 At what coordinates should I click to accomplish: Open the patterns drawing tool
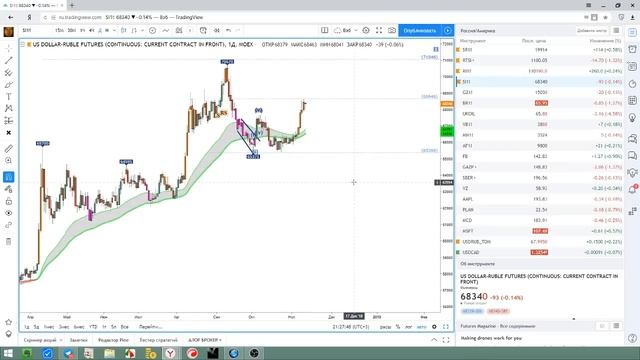coord(9,109)
